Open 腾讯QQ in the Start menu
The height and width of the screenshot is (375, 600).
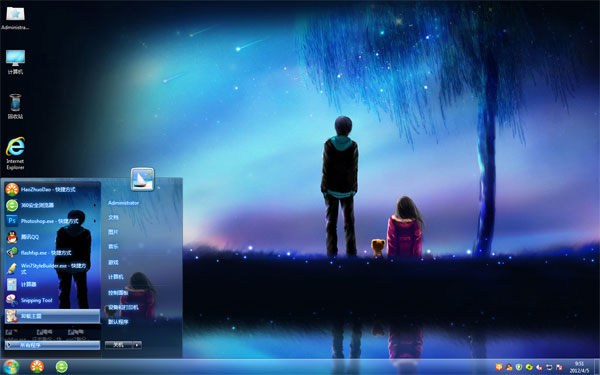52,237
